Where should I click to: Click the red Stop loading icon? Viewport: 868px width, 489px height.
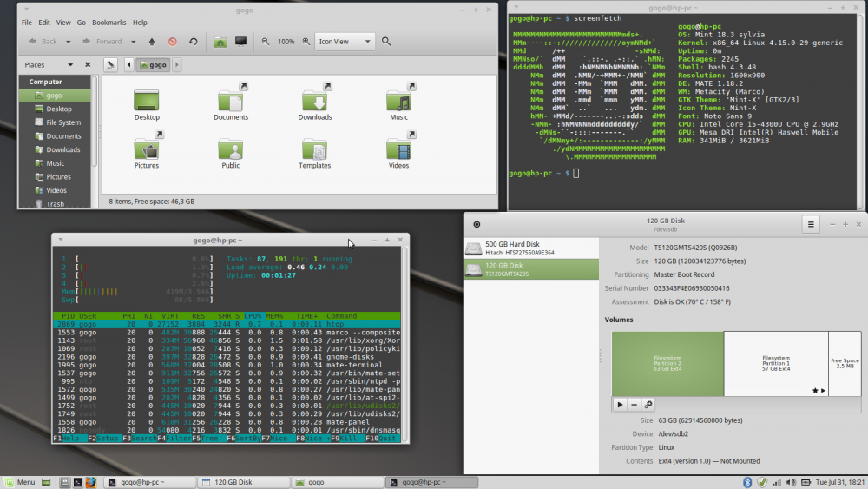pos(173,42)
